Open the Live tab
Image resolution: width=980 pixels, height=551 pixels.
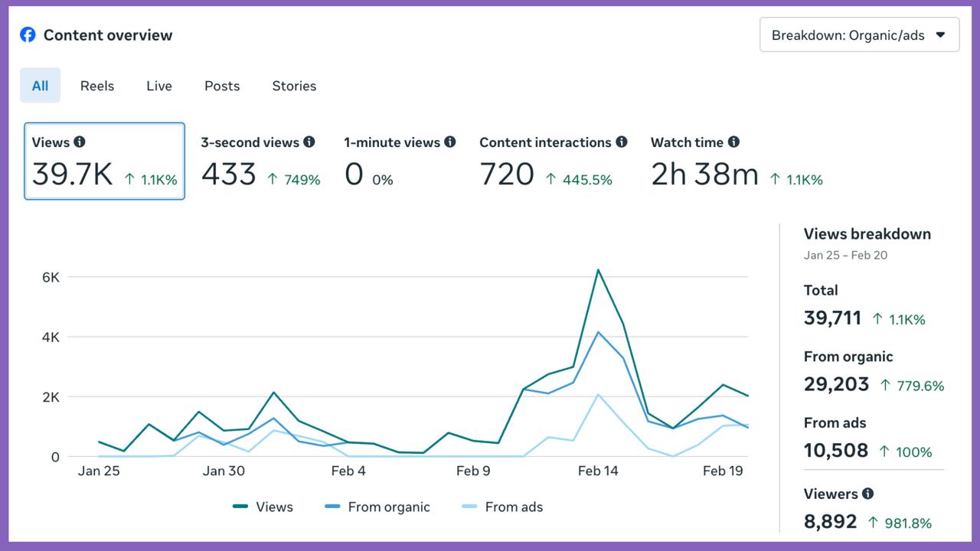(x=159, y=86)
